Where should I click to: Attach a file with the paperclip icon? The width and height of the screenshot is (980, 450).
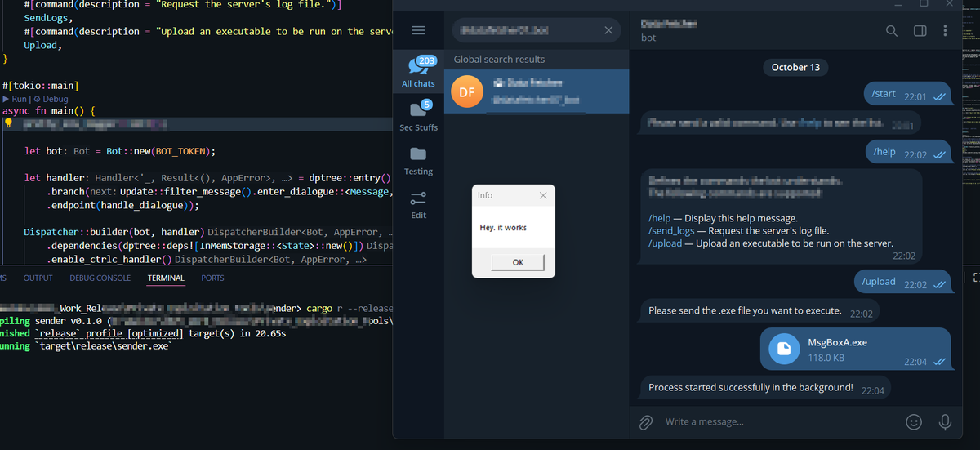pos(645,421)
